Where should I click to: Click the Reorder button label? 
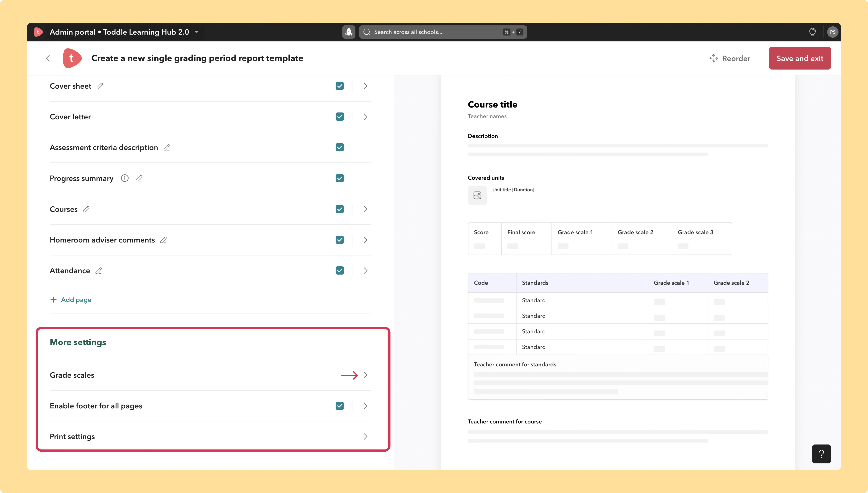pos(736,58)
